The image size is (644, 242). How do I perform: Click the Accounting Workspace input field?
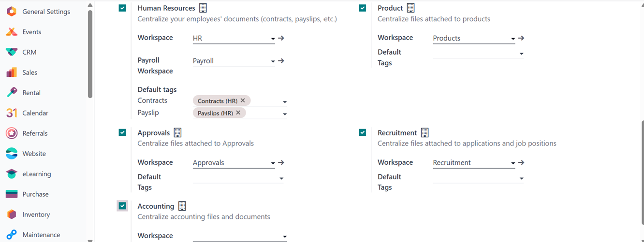point(237,236)
